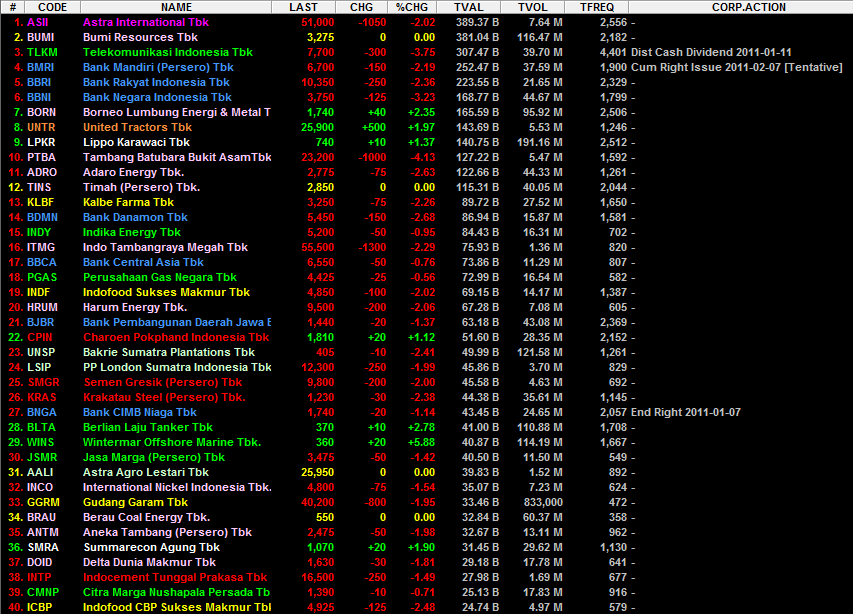Select Indocement Tunggal Prakasa Tbk name
Image resolution: width=853 pixels, height=614 pixels.
tap(175, 577)
